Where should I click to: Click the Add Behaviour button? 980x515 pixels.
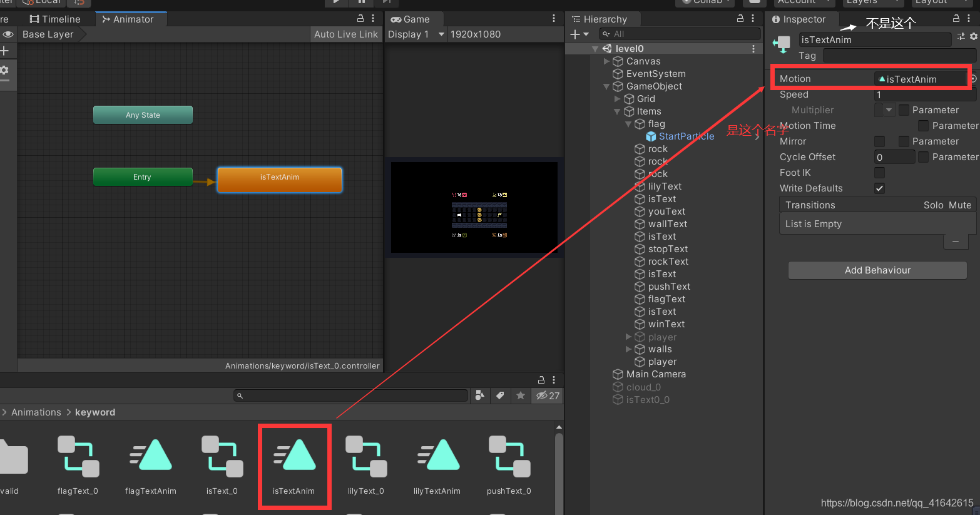click(877, 270)
